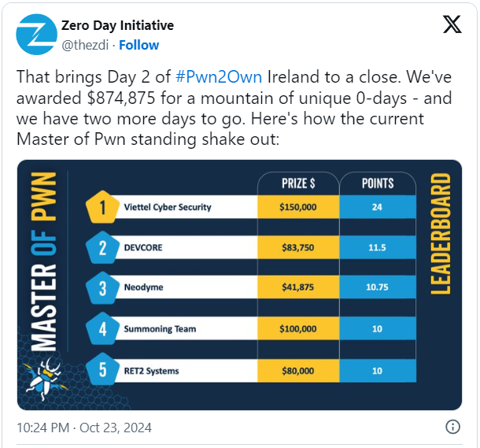Follow the @thezdi account
Image resolution: width=480 pixels, height=448 pixels.
139,45
